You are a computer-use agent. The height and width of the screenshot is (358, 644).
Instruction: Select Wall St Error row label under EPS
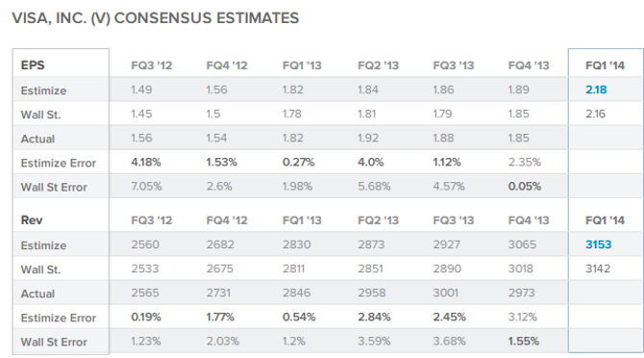pyautogui.click(x=54, y=187)
